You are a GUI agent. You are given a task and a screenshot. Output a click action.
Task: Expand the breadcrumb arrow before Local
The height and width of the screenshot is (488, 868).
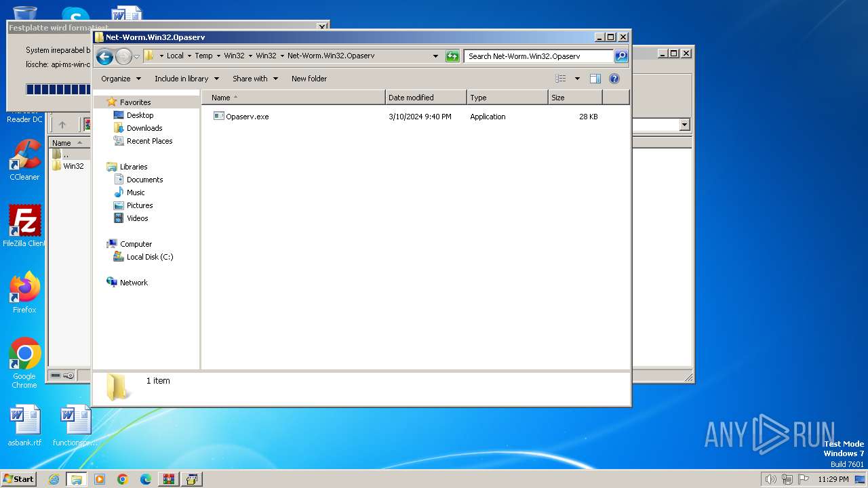click(161, 56)
